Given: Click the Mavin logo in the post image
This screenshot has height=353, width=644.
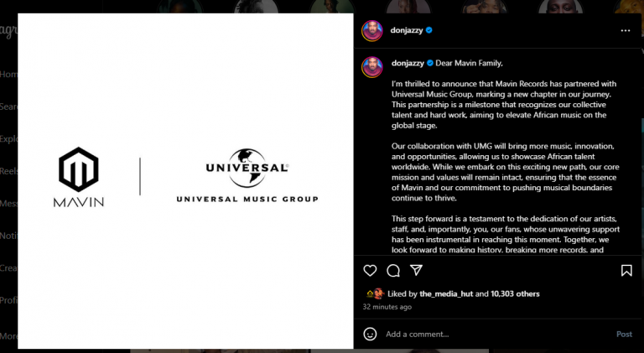Looking at the screenshot, I should point(79,177).
